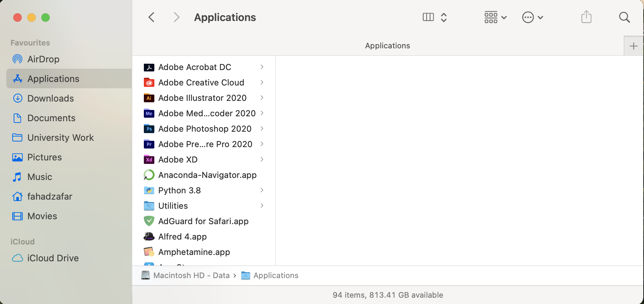Switch to column view icon
Screen dimensions: 644x304
(428, 17)
